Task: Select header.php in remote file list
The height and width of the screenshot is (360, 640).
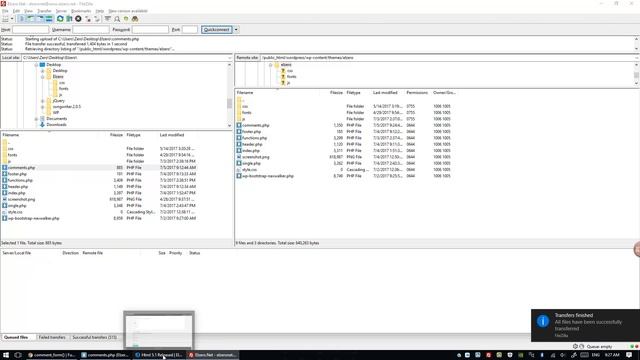Action: coord(252,144)
